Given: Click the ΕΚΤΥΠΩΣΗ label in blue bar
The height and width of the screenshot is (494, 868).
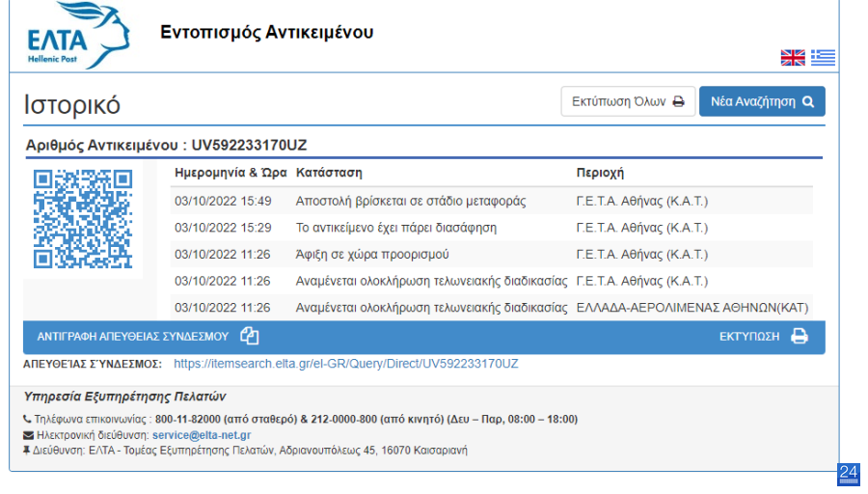Looking at the screenshot, I should (749, 337).
